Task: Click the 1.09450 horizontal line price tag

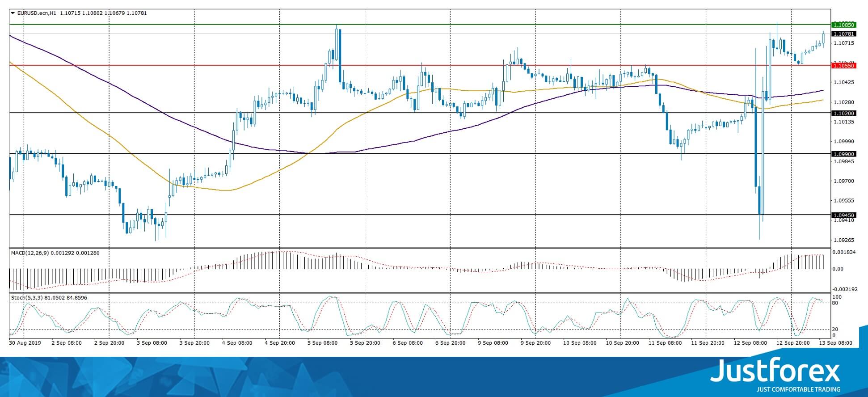Action: [843, 215]
